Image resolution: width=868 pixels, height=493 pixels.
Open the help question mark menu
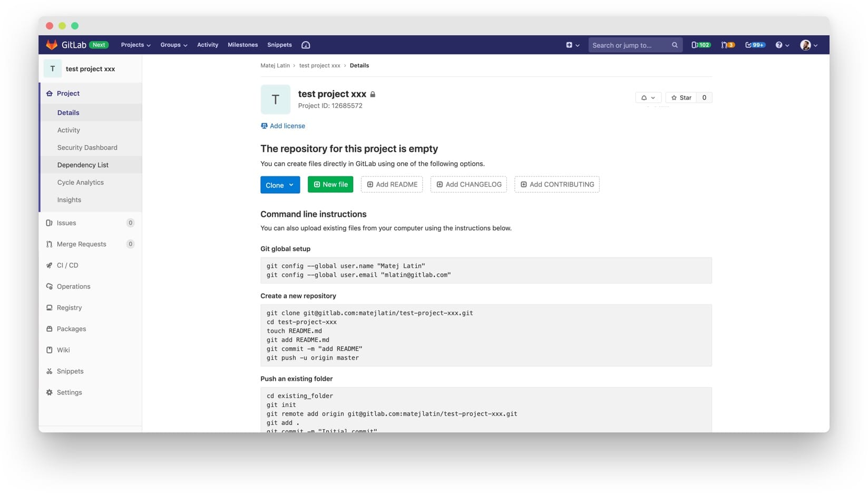pos(782,45)
